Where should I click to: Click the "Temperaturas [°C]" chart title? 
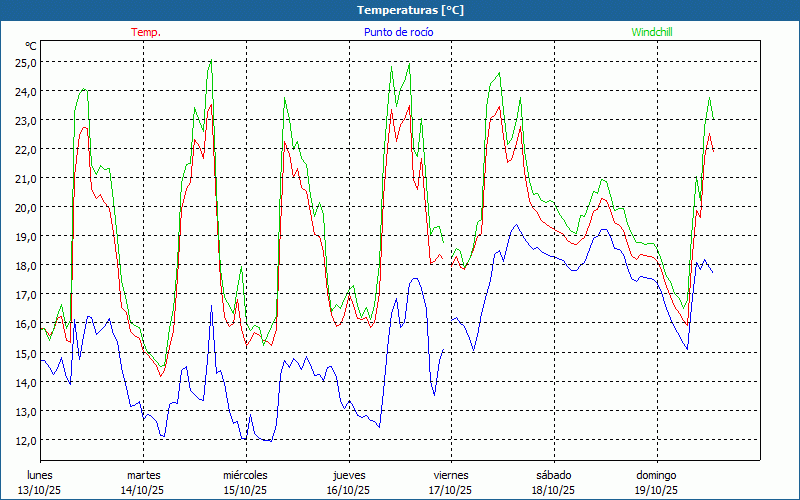[x=411, y=10]
